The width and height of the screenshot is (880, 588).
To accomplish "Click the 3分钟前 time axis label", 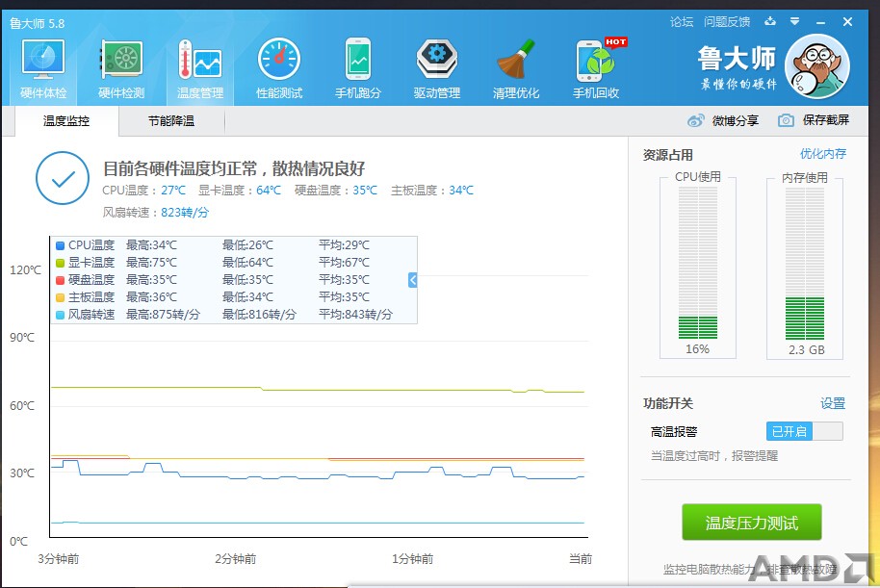I will 59,559.
